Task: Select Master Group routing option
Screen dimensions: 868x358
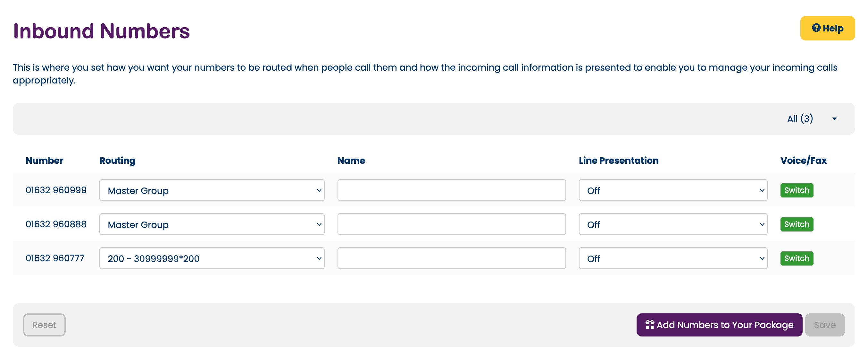Action: (213, 191)
